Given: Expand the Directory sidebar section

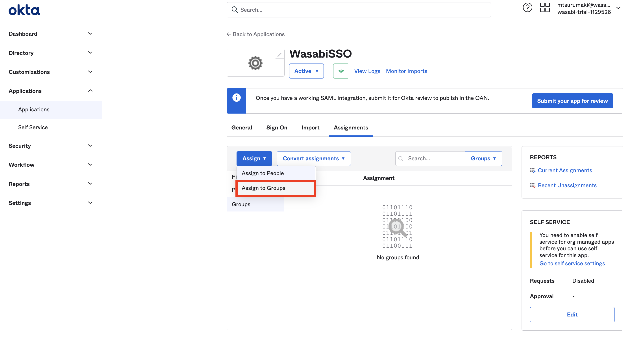Looking at the screenshot, I should pyautogui.click(x=90, y=52).
